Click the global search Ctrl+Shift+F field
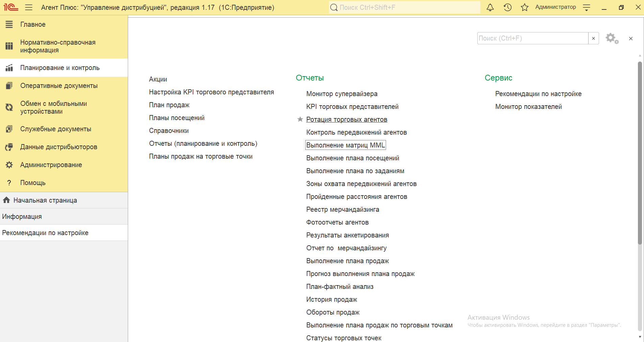The width and height of the screenshot is (644, 342). point(404,7)
